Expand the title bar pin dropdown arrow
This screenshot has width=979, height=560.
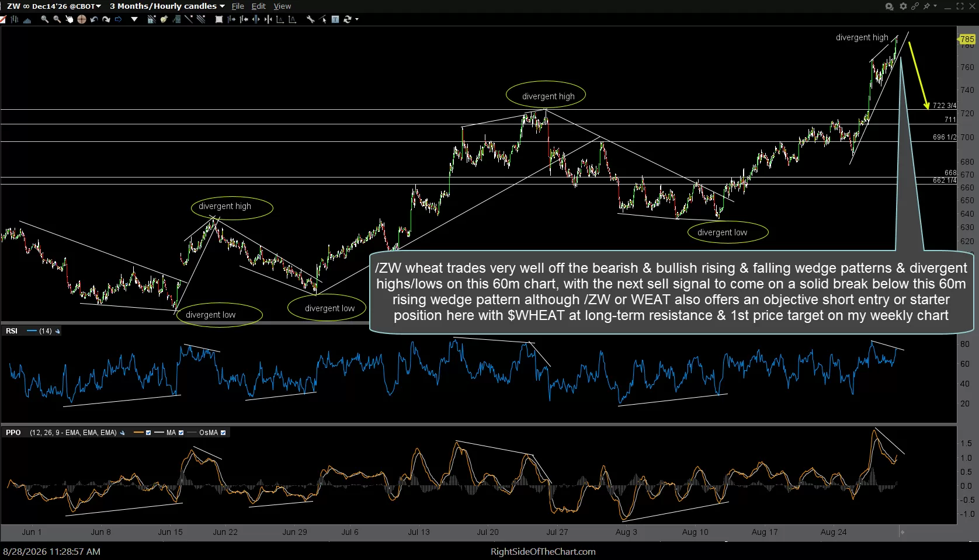click(x=935, y=6)
